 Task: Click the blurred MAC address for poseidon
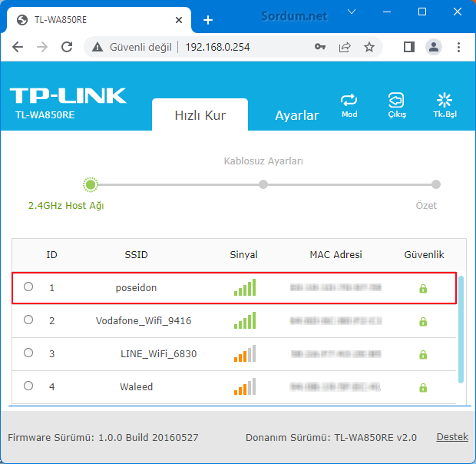pos(336,287)
